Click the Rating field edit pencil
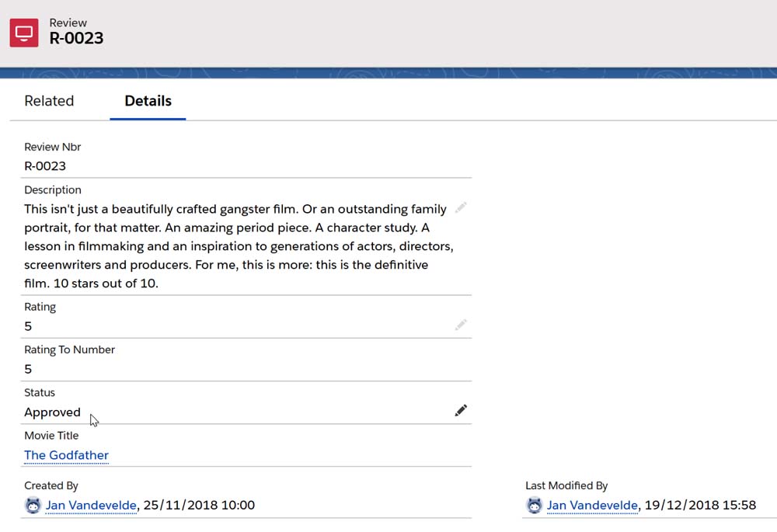 [x=461, y=325]
